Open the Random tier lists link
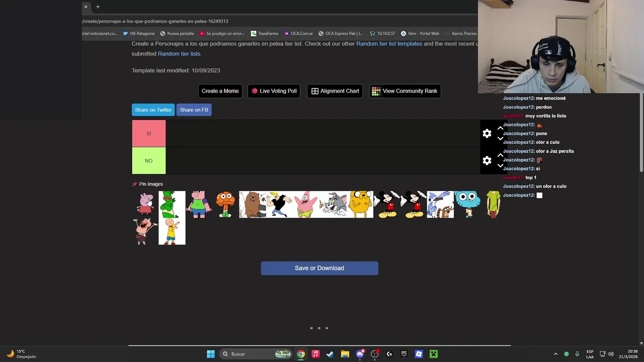The height and width of the screenshot is (362, 644). (x=179, y=54)
